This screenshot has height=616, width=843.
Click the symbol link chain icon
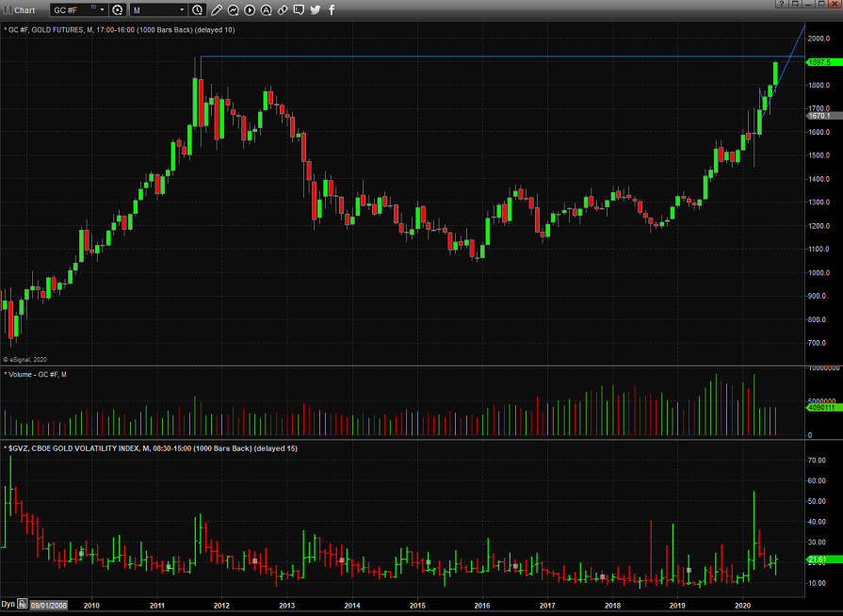tap(283, 9)
